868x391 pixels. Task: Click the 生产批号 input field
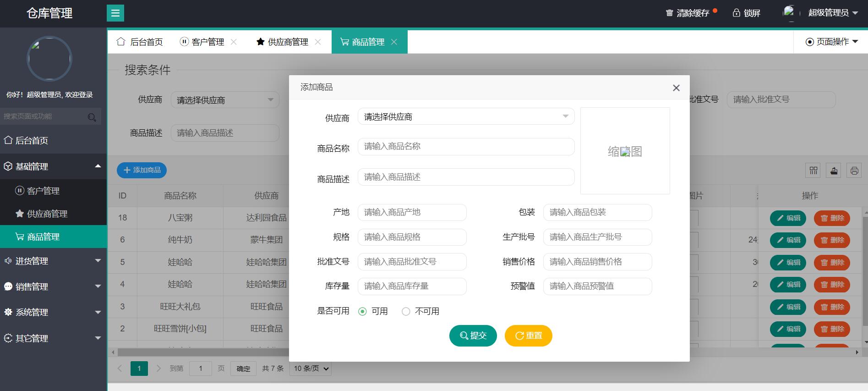point(597,237)
